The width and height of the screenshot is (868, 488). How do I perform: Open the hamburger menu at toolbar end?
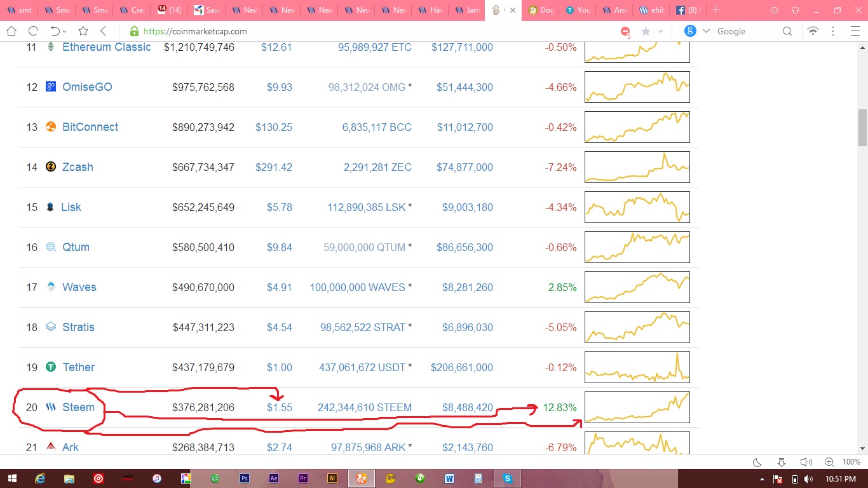[855, 31]
